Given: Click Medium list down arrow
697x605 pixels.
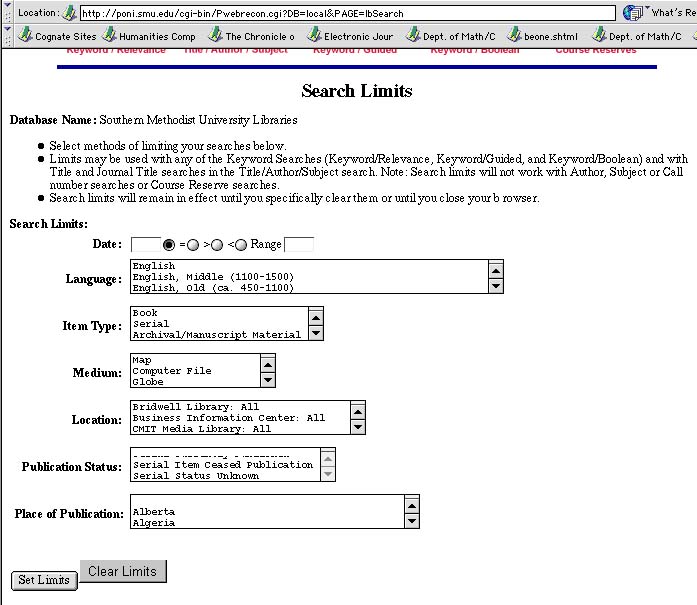Looking at the screenshot, I should tap(268, 380).
